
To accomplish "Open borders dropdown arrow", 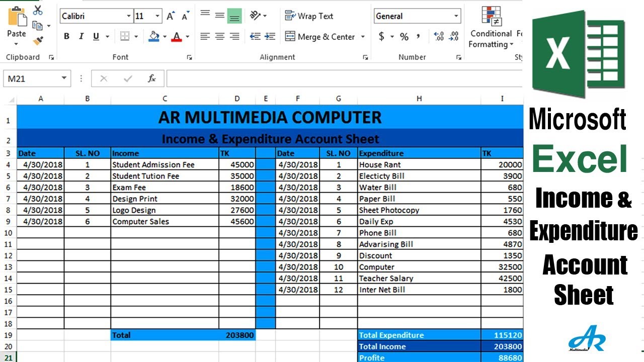I will pos(136,37).
